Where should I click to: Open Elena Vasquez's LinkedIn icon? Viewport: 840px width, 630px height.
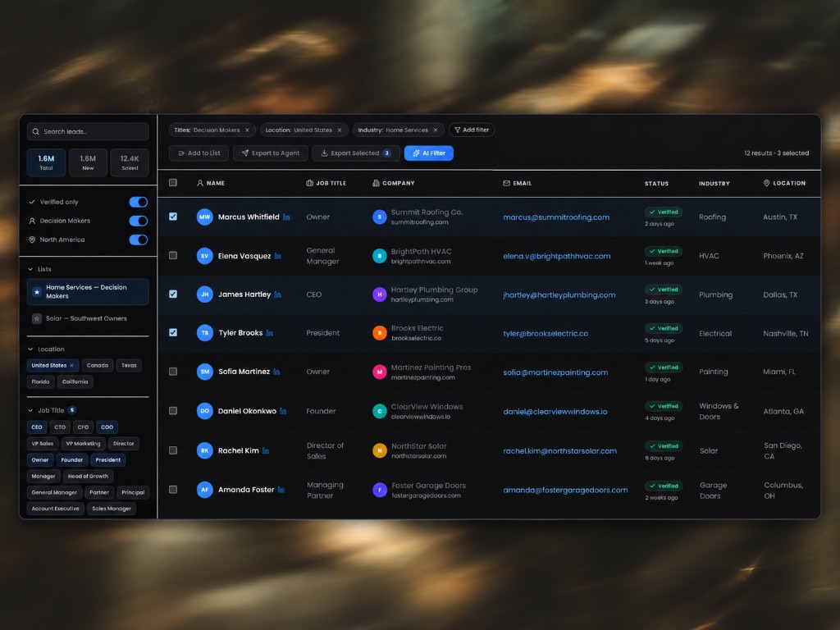point(277,256)
